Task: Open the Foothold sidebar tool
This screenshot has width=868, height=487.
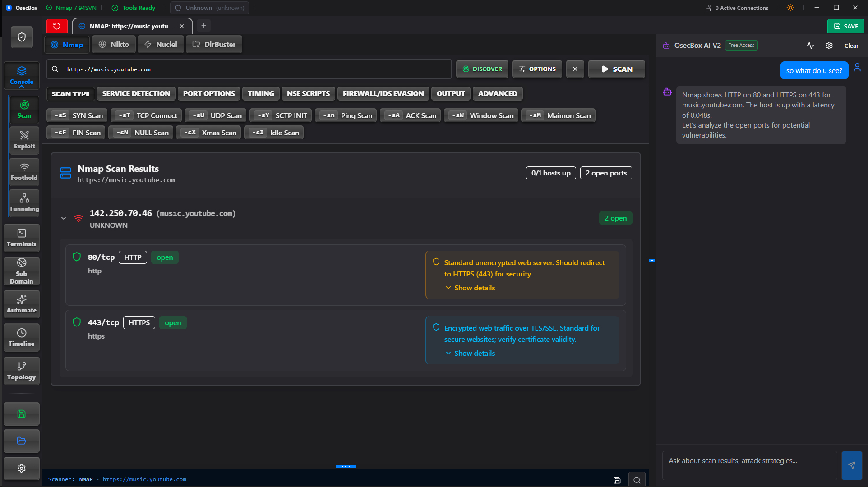Action: [x=24, y=172]
